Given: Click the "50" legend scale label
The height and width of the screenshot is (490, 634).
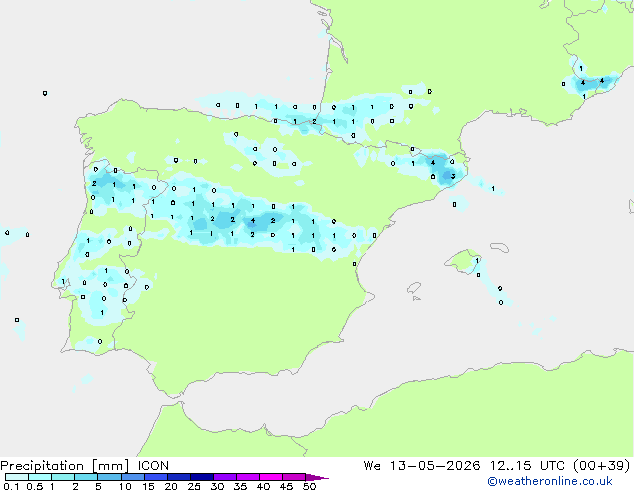Looking at the screenshot, I should [310, 486].
